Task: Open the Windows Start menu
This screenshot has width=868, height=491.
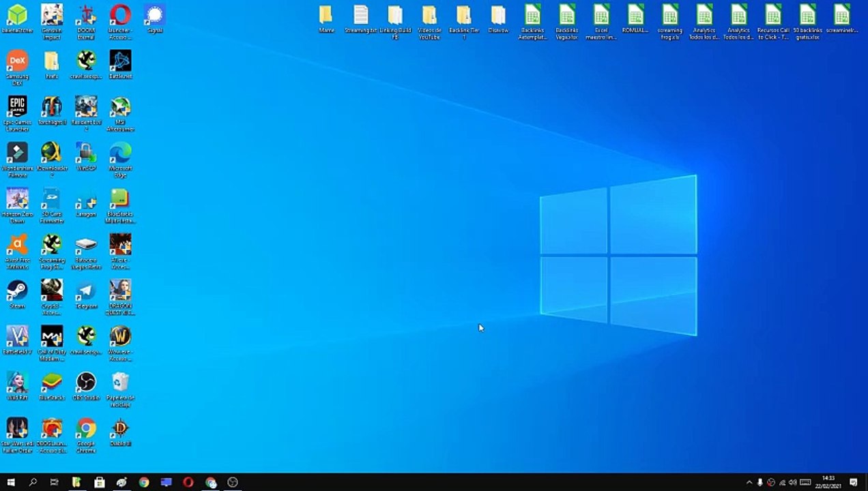Action: (11, 482)
